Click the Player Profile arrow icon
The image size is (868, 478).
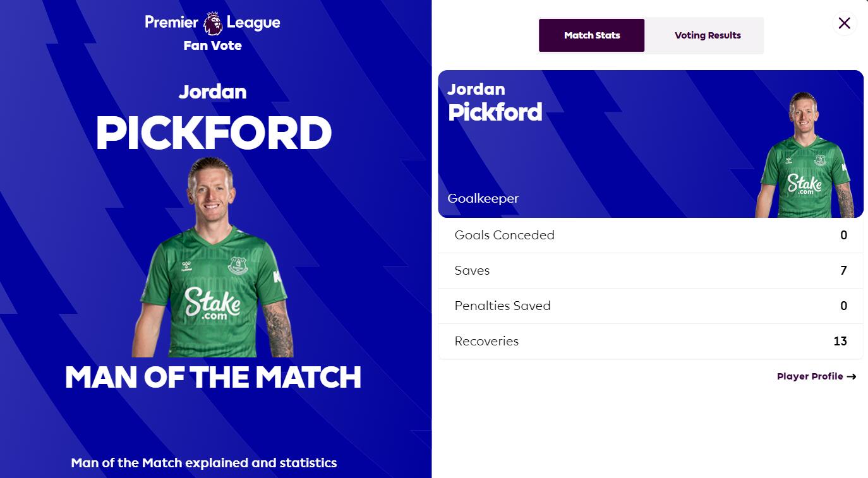coord(852,376)
